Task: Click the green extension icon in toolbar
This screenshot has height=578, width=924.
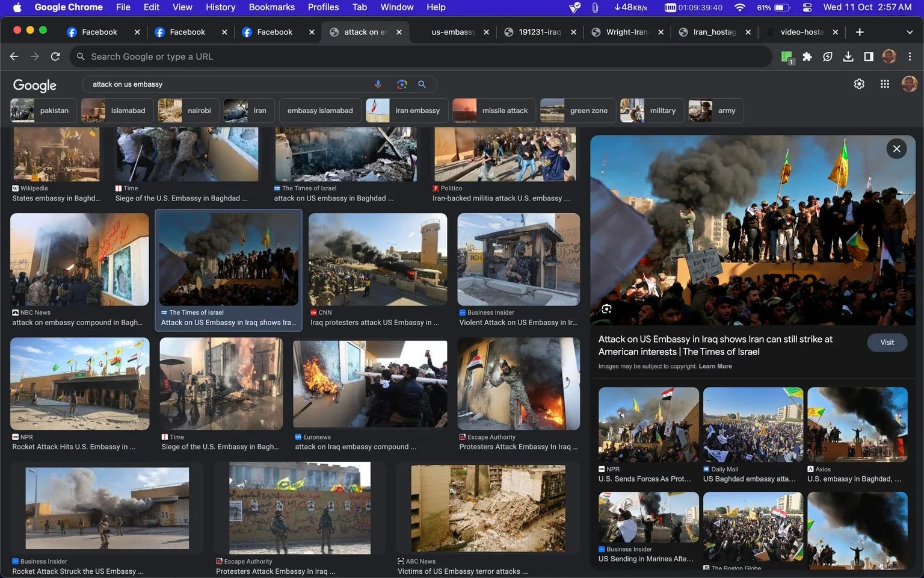Action: (x=787, y=57)
